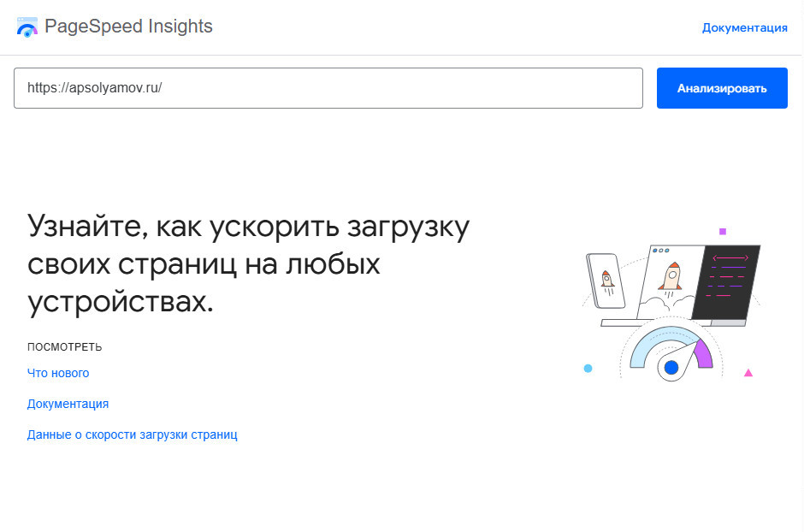This screenshot has height=532, width=804.
Task: Click the three-dot window controls in the illustration
Action: pyautogui.click(x=659, y=251)
